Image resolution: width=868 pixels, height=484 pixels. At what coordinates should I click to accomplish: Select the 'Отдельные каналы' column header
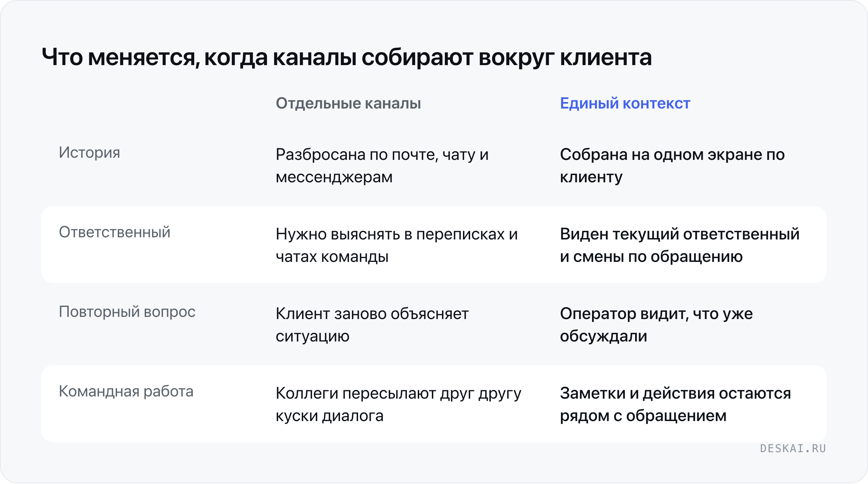coord(348,103)
